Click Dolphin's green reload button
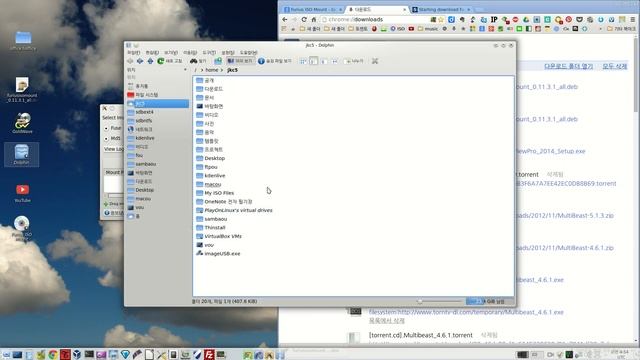Viewport: 640px width, 360px height. 170,61
